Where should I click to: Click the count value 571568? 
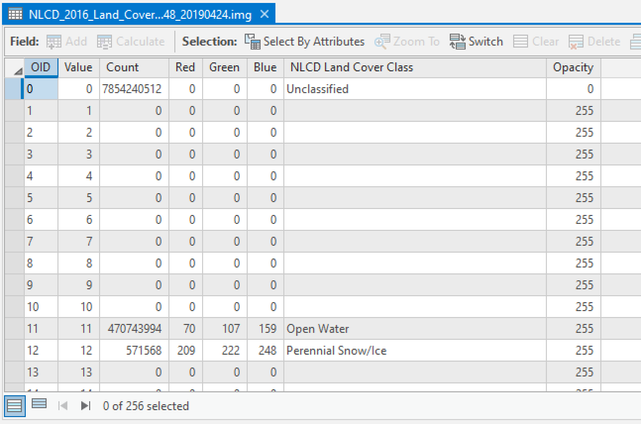(134, 350)
